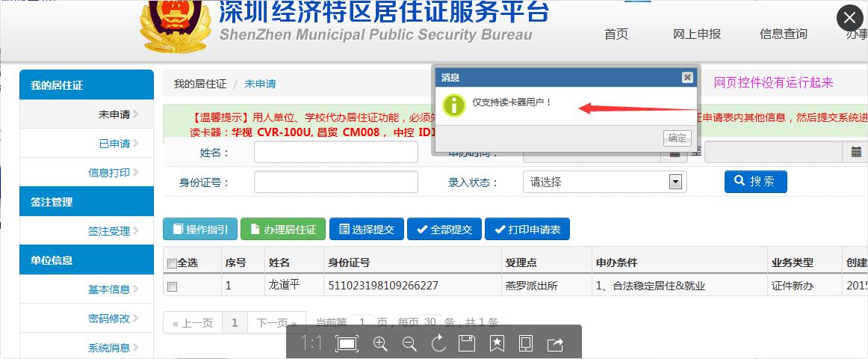Viewport: 868px width, 359px height.
Task: Click the 身份证号 input field
Action: click(335, 182)
